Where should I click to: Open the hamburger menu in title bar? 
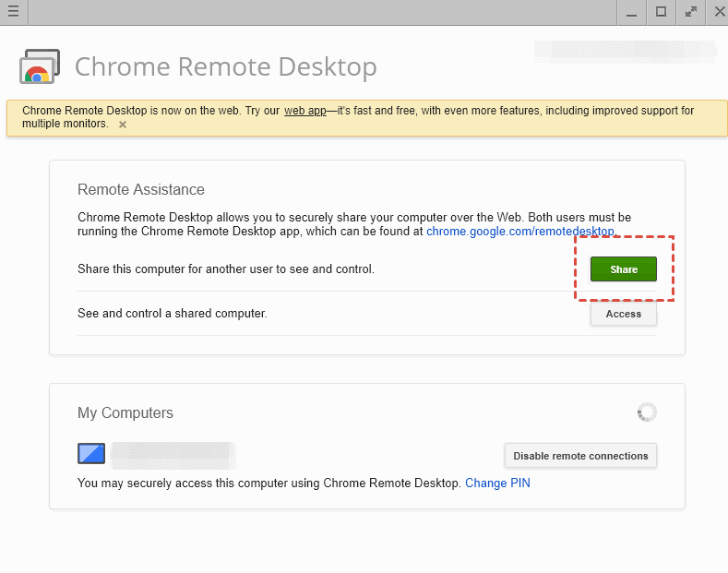(x=13, y=12)
